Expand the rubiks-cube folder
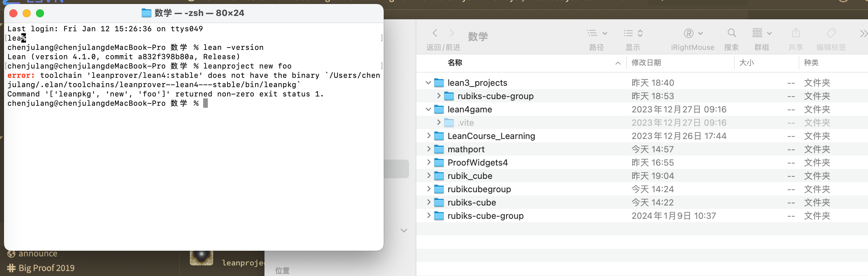The image size is (868, 276). (428, 202)
